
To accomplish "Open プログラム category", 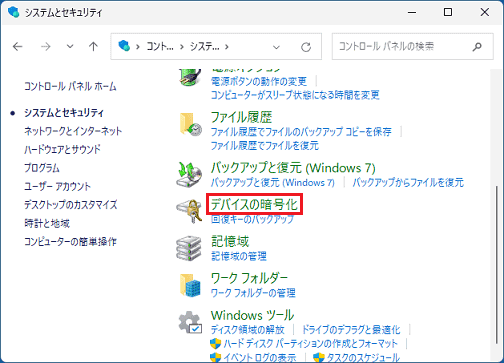I will [x=42, y=168].
